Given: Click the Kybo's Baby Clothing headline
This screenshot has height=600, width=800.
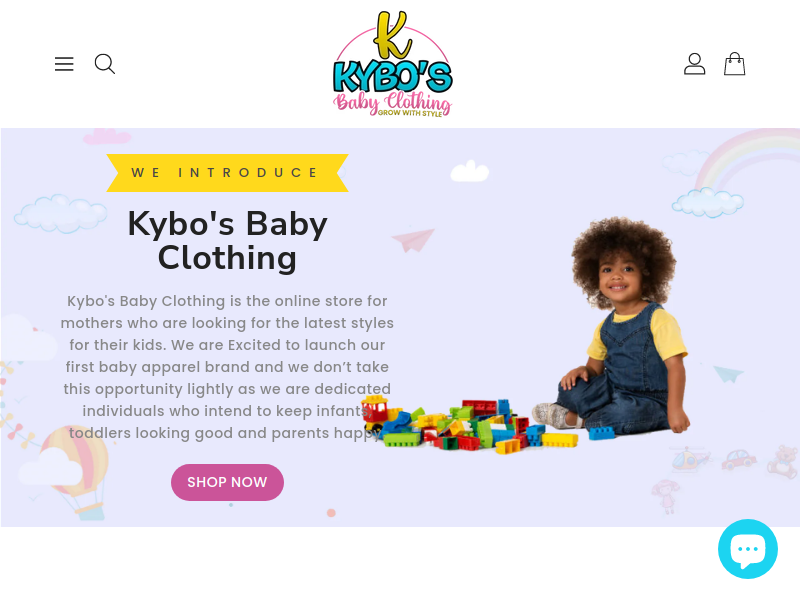Looking at the screenshot, I should click(x=228, y=241).
